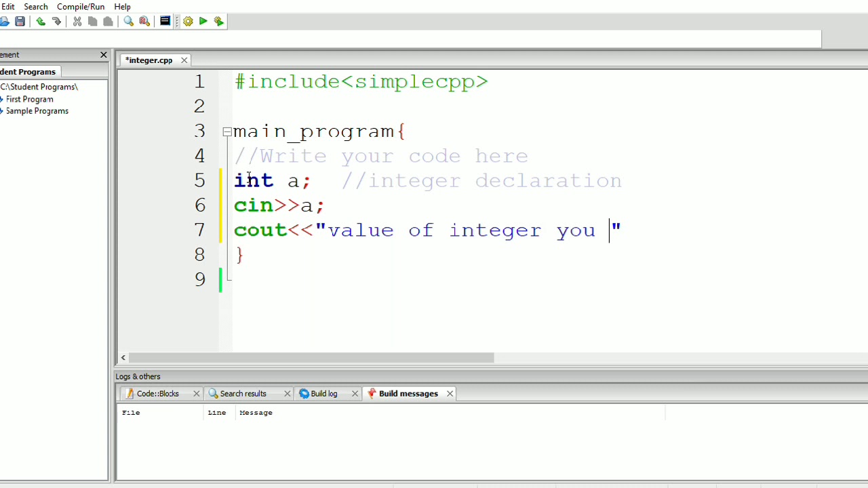The image size is (868, 488).
Task: Click the left arrow of editor horizontal scrollbar
Action: (x=123, y=358)
